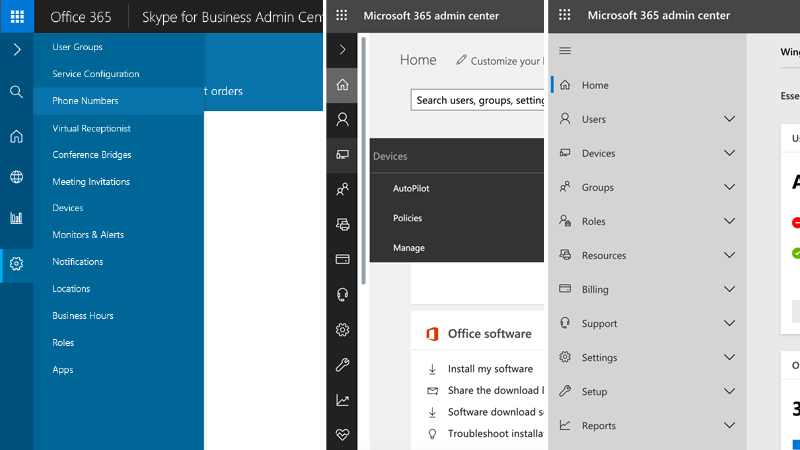The height and width of the screenshot is (450, 800).
Task: Click the Home icon in dark nav rail
Action: [342, 85]
